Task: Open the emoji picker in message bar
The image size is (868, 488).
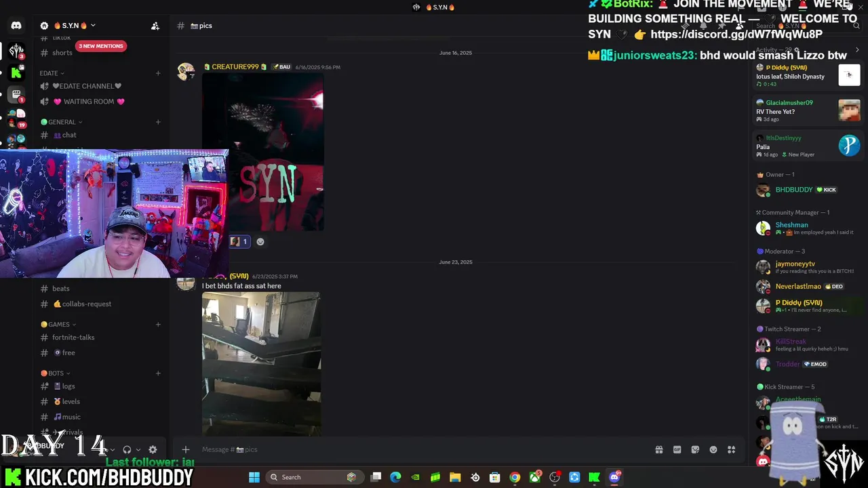Action: [713, 449]
